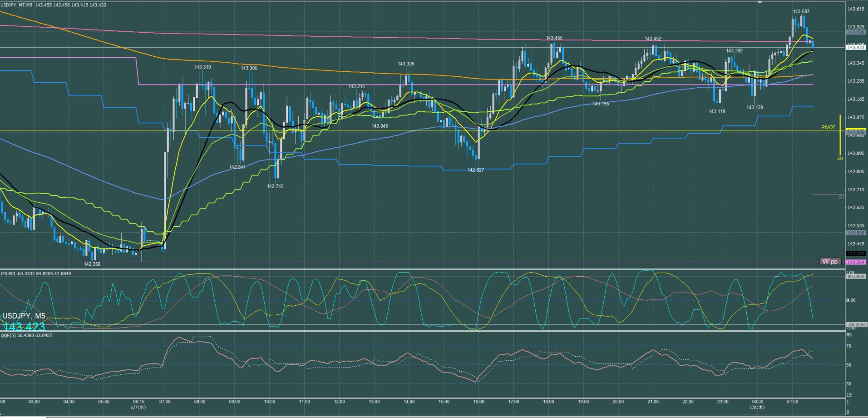Click the S1 support level label
This screenshot has width=868, height=418.
point(841,197)
